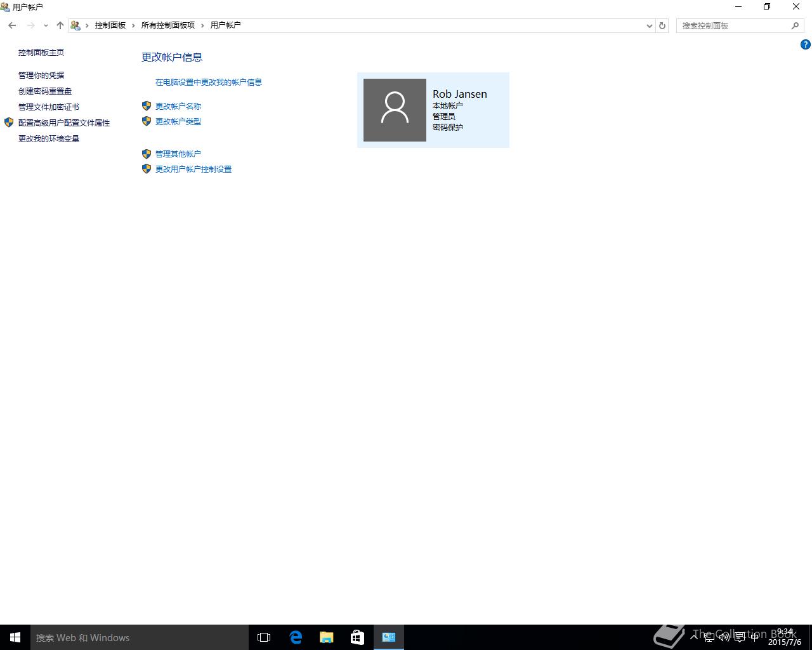812x650 pixels.
Task: Click the user accounts icon in address bar
Action: [75, 25]
